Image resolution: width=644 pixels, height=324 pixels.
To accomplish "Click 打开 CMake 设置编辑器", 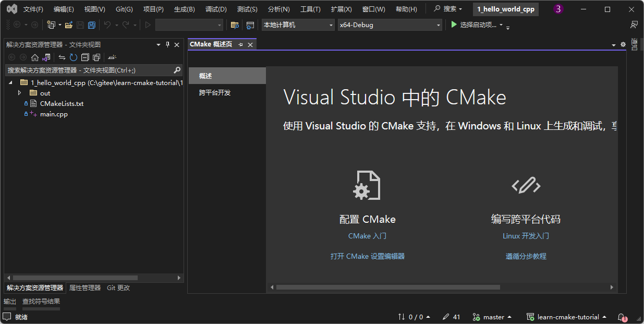I will pyautogui.click(x=368, y=256).
